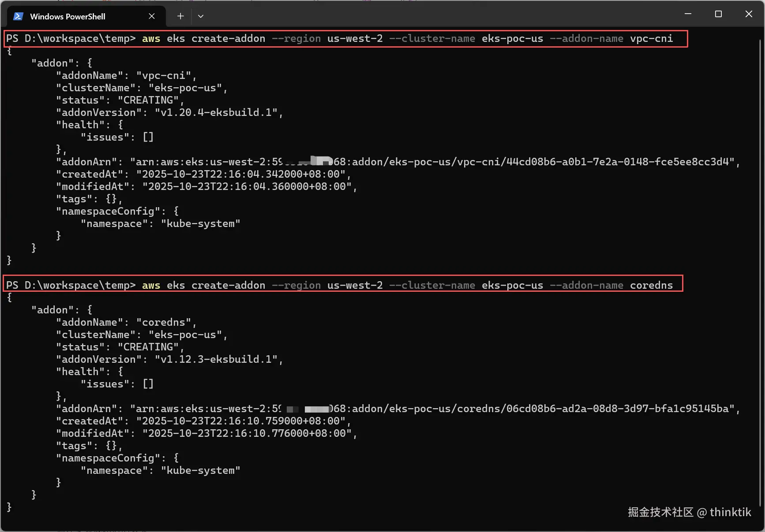Select the Windows PowerShell tab
765x532 pixels.
tap(86, 16)
